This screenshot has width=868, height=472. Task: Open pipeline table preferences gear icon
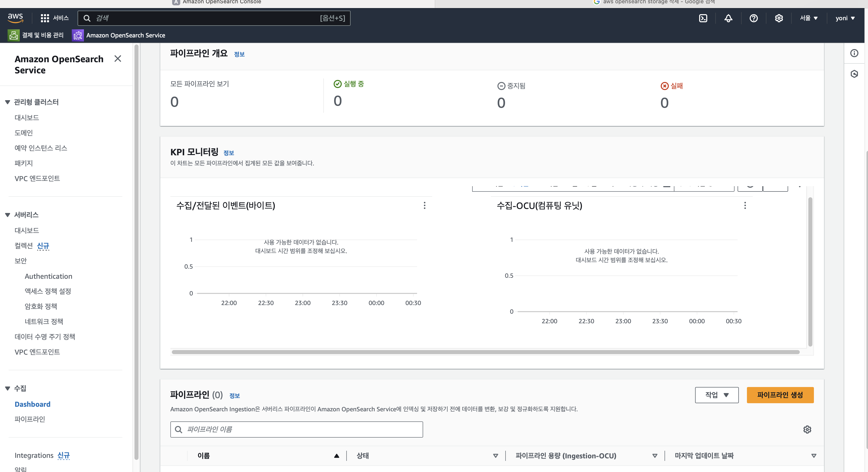[x=807, y=429]
